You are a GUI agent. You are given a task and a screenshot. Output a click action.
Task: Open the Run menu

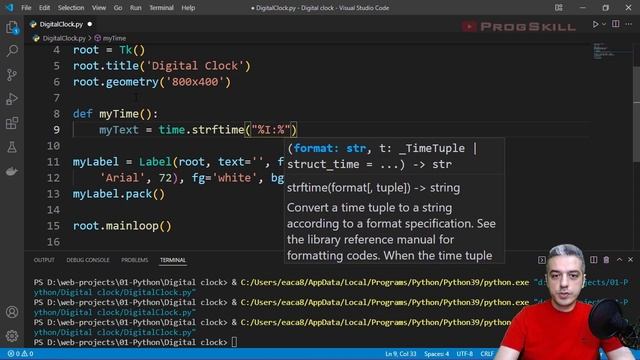pos(136,8)
